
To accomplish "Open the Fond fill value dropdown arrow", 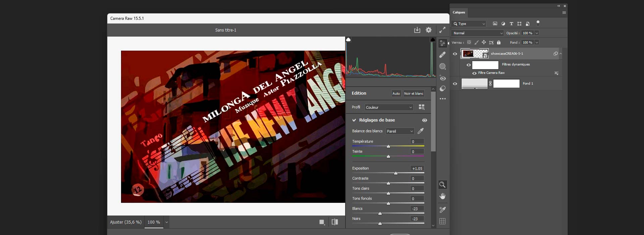I will point(537,42).
